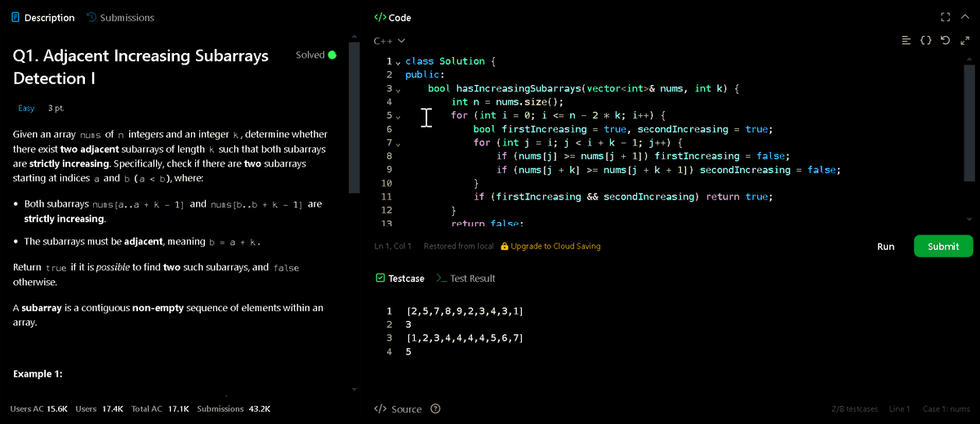This screenshot has height=424, width=980.
Task: Click testcase line 3 array [1,2,3,4,4,4,4,5,6,7]
Action: tap(465, 337)
